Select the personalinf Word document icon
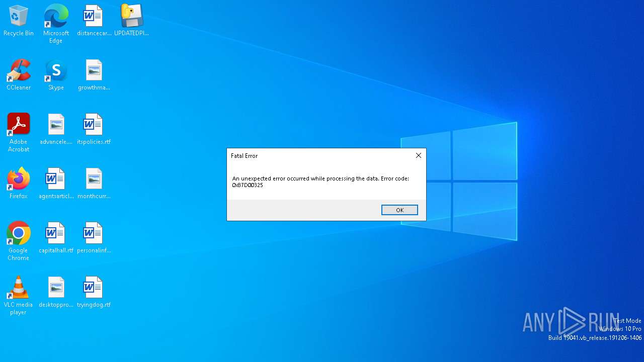 click(94, 238)
